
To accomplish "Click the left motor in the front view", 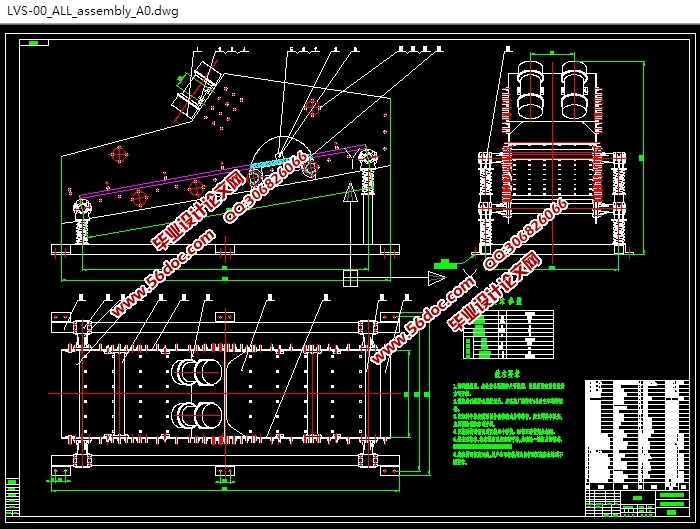I will (x=530, y=89).
